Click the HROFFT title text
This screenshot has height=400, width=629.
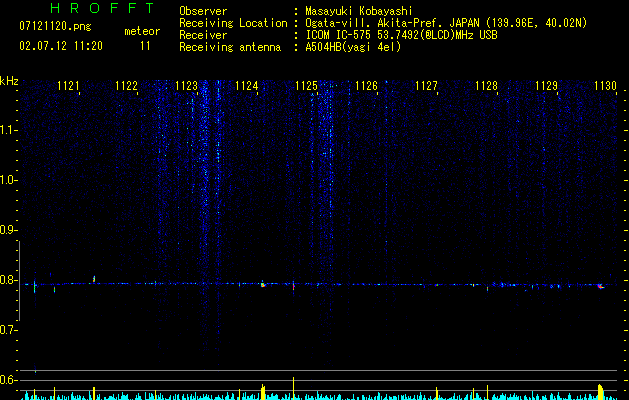[x=102, y=8]
